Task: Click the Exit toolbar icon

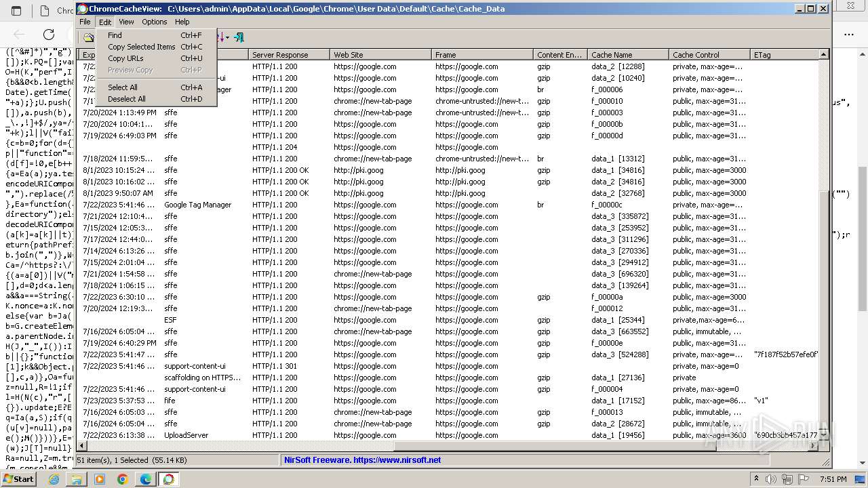Action: point(238,37)
